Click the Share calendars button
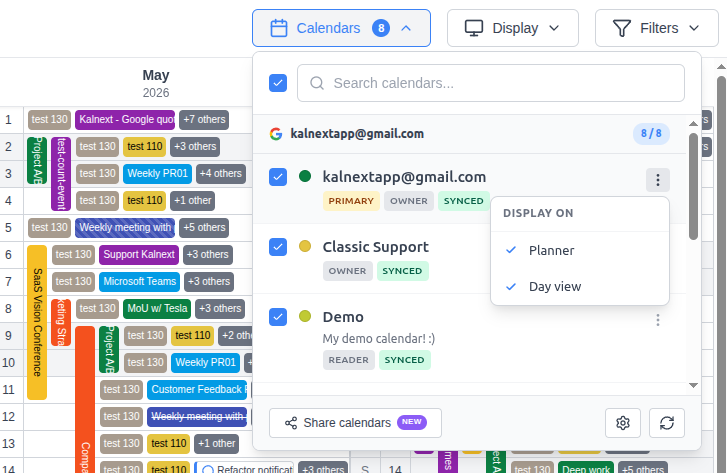727x473 pixels. (x=355, y=423)
